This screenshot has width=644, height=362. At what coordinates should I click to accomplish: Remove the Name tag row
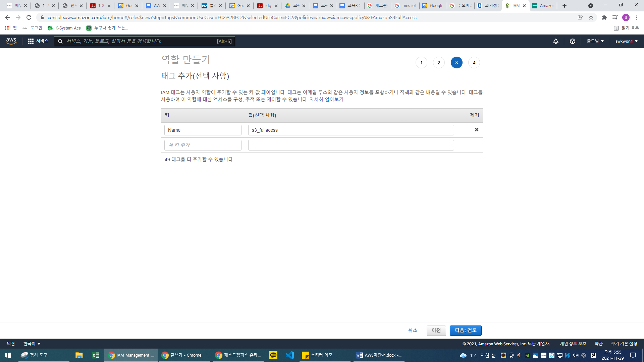click(476, 130)
